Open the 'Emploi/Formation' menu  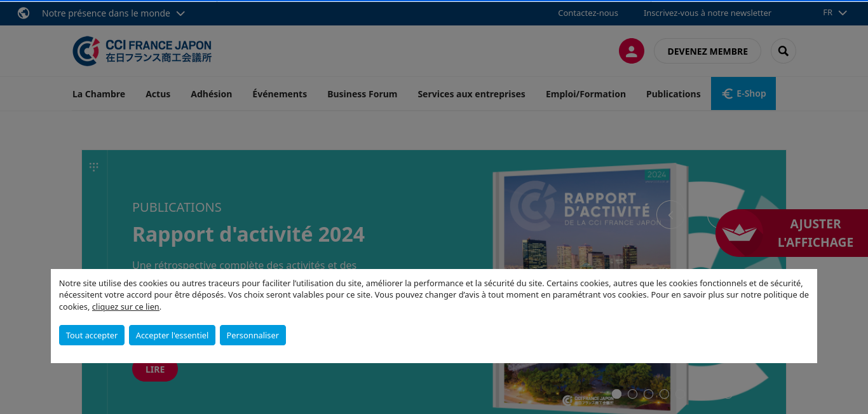coord(586,94)
